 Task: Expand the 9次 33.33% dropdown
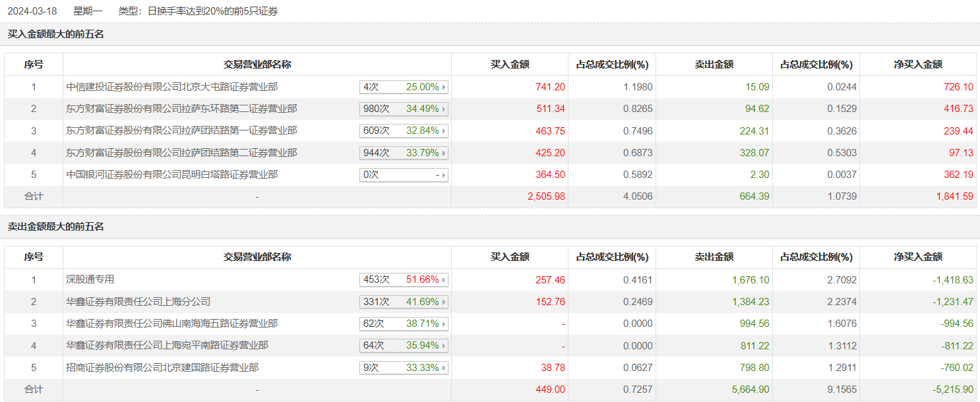(x=404, y=368)
